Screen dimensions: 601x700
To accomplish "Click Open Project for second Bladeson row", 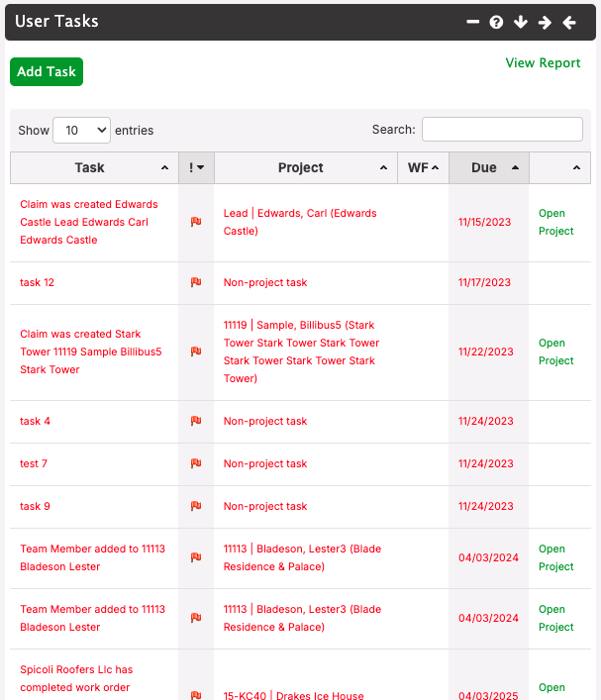I will (x=555, y=618).
